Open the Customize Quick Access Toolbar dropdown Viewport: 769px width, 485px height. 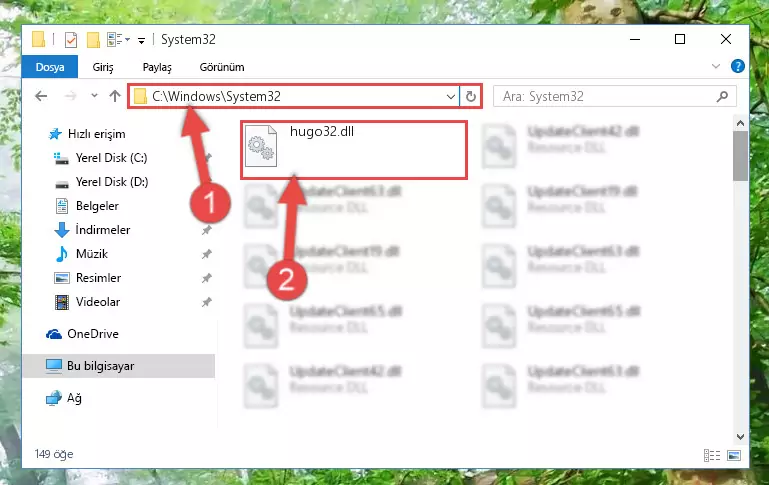[x=141, y=41]
